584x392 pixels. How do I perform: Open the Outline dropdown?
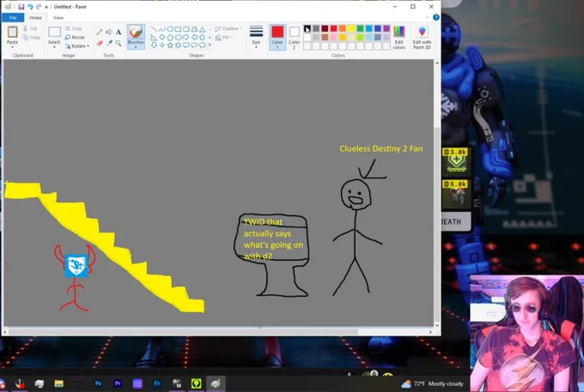pos(228,28)
